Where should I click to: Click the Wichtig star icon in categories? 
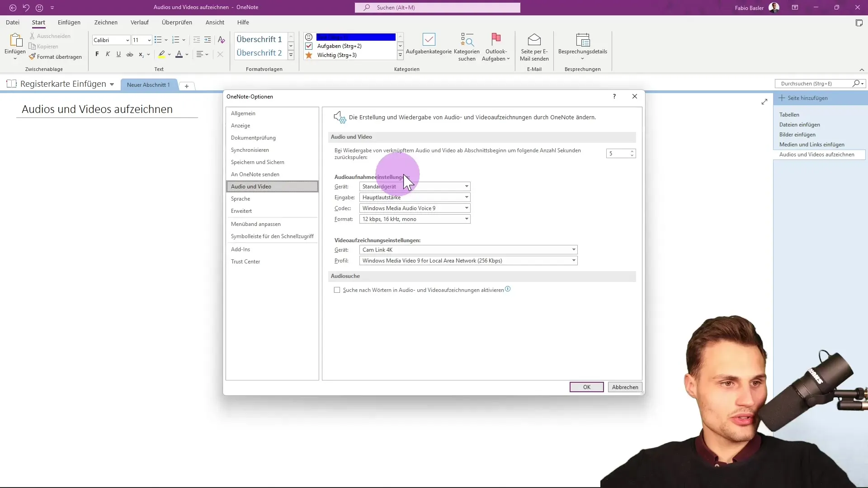pyautogui.click(x=309, y=55)
